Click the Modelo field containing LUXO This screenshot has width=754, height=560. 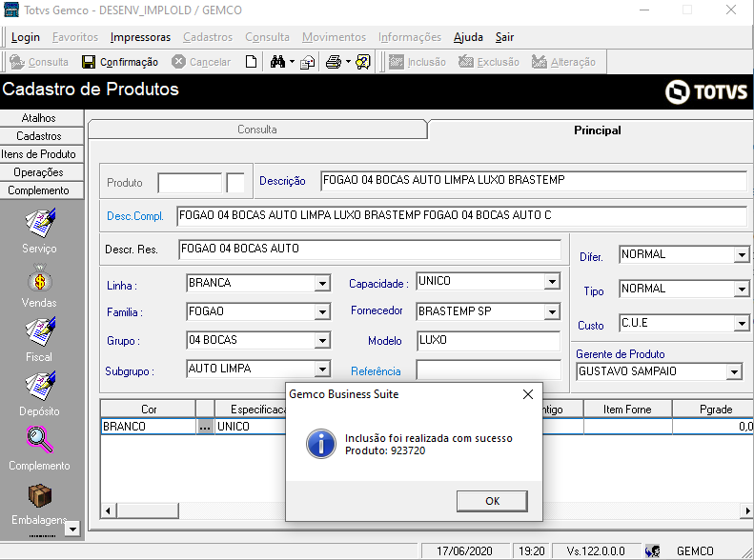coord(488,341)
